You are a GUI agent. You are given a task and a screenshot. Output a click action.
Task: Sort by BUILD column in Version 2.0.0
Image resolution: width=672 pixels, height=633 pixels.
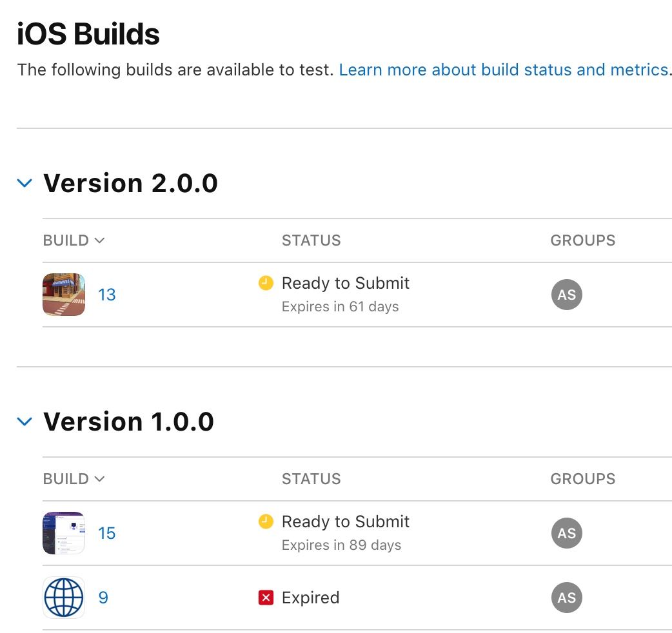tap(74, 240)
